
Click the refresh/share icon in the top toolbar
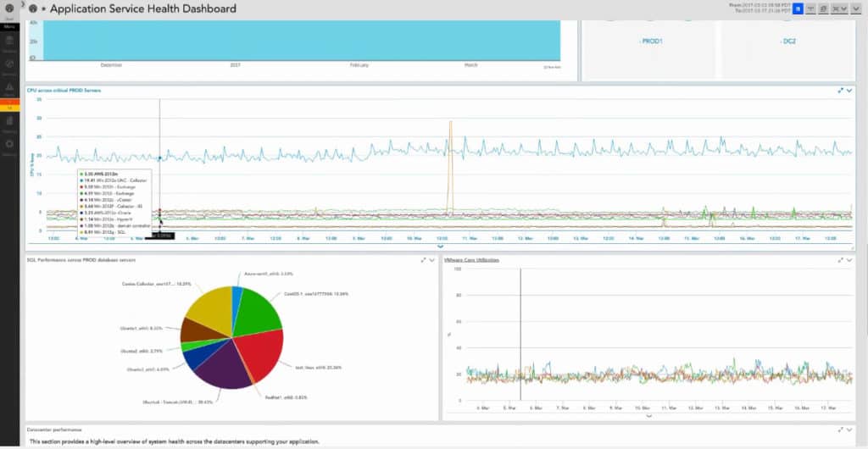pos(825,8)
